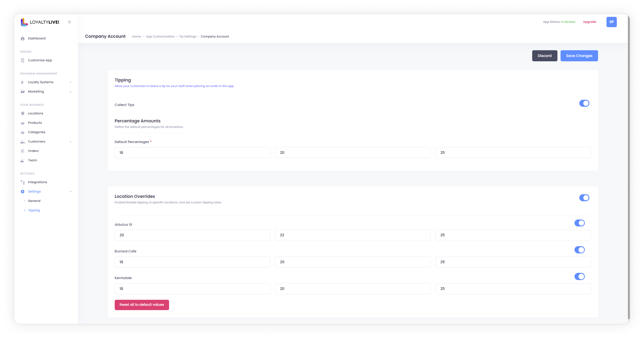Expand the Customers submenu chevron

(x=70, y=142)
